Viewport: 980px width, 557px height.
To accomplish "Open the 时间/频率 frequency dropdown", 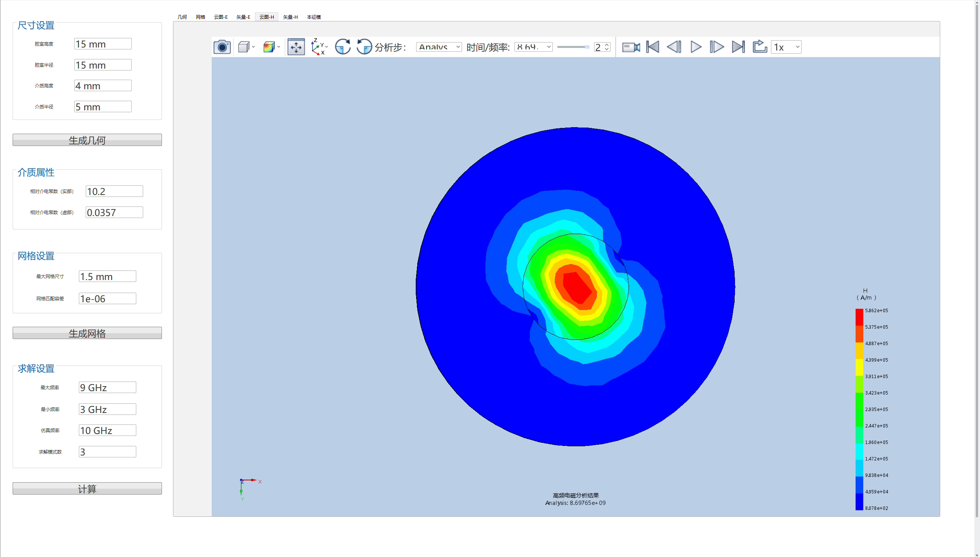I will click(533, 47).
